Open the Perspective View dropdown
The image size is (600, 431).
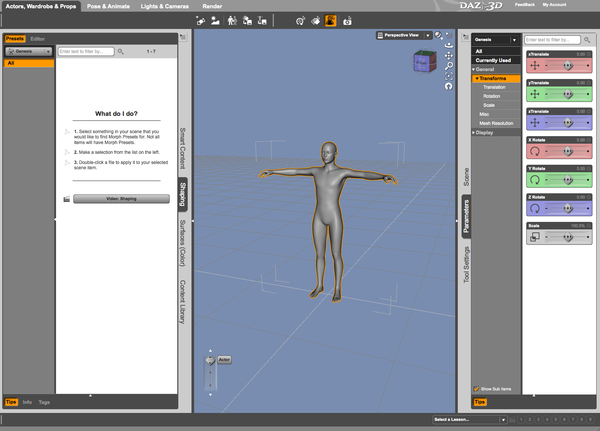click(x=404, y=35)
